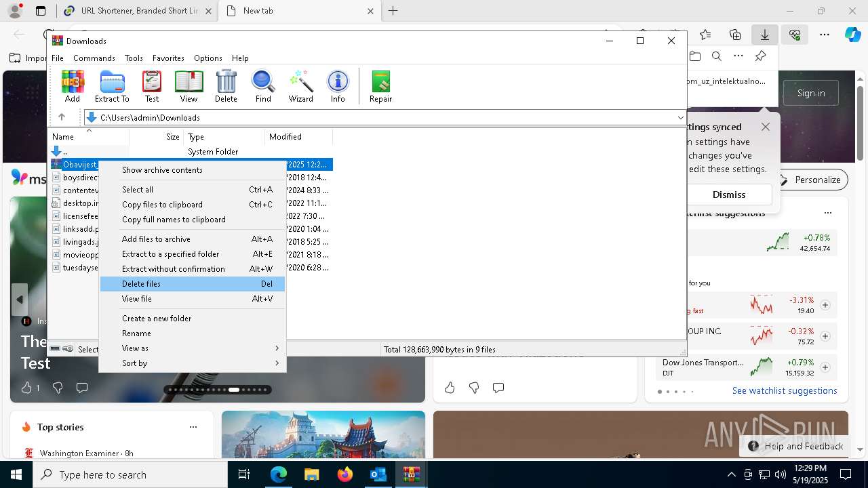Choose Delete files in the context menu
The width and height of the screenshot is (868, 488).
click(193, 284)
